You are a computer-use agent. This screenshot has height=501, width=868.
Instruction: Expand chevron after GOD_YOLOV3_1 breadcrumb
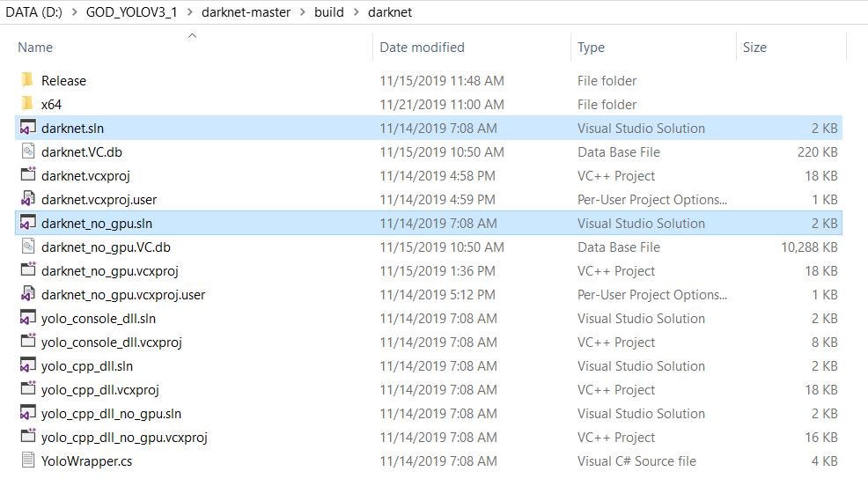click(189, 12)
